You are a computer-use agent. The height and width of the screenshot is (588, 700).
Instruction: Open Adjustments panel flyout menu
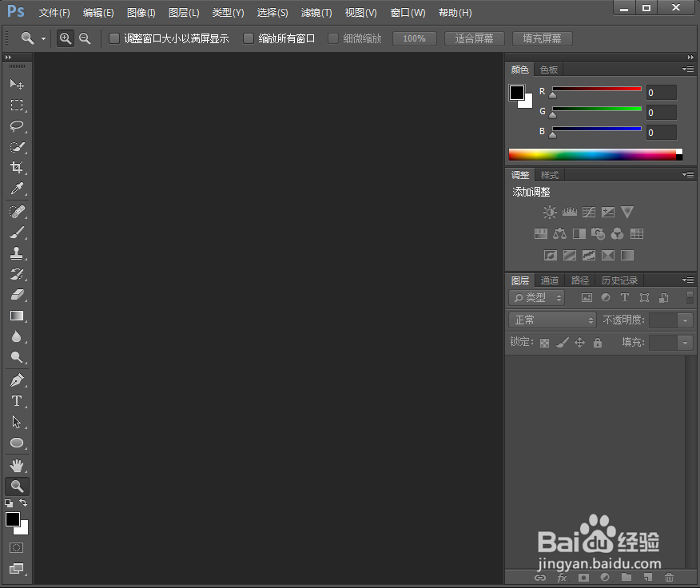688,175
